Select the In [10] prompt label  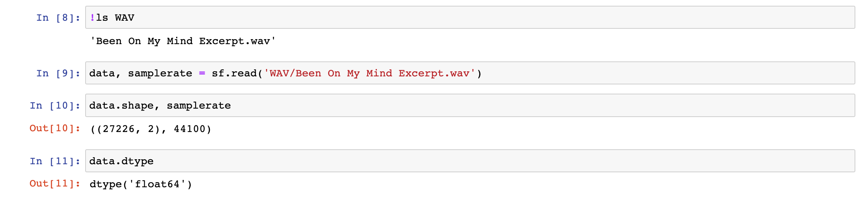pos(55,106)
